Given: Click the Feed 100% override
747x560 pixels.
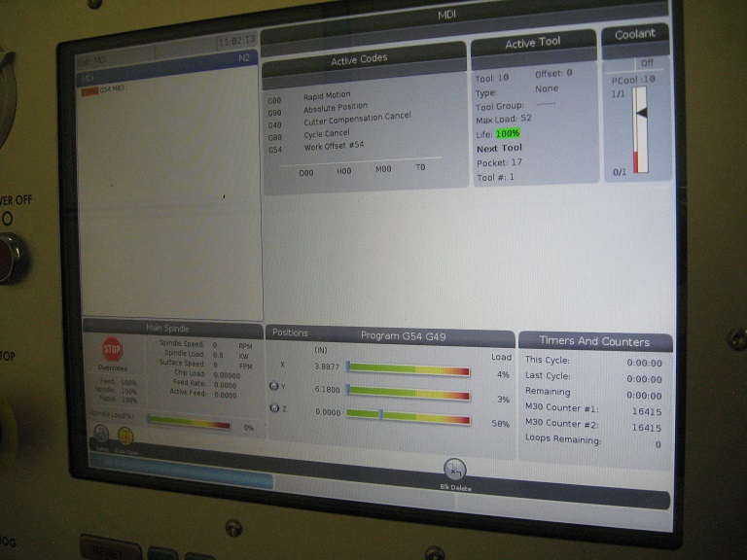Looking at the screenshot, I should pyautogui.click(x=118, y=382).
